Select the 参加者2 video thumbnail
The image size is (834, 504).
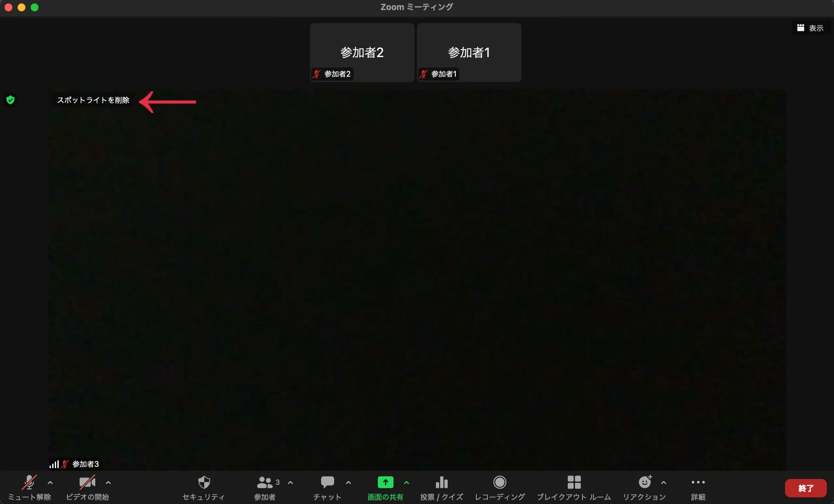pos(362,52)
